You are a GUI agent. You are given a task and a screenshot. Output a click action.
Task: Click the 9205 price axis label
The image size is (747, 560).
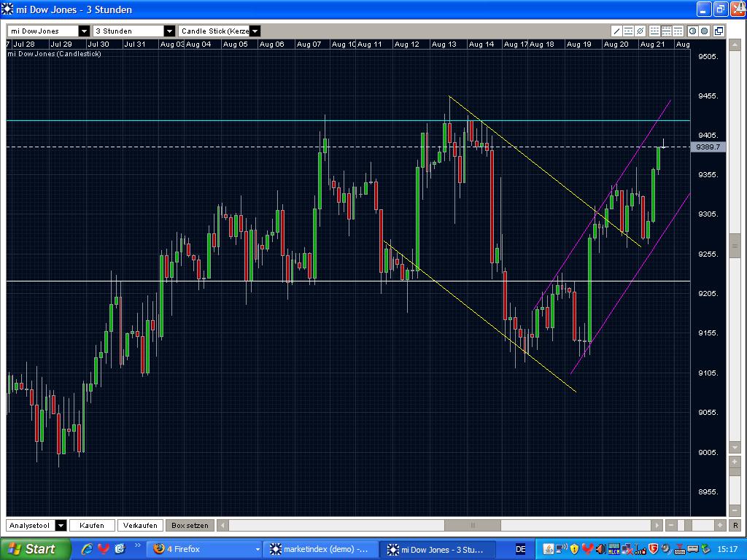pos(708,294)
